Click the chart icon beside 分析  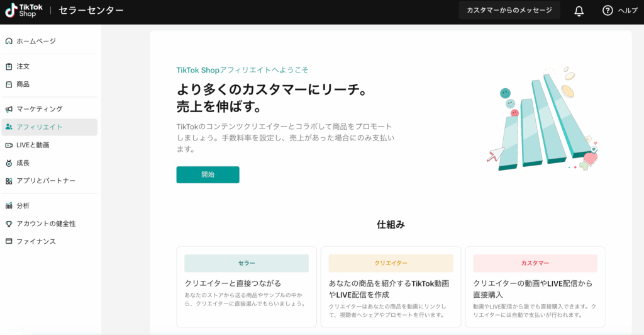click(9, 206)
